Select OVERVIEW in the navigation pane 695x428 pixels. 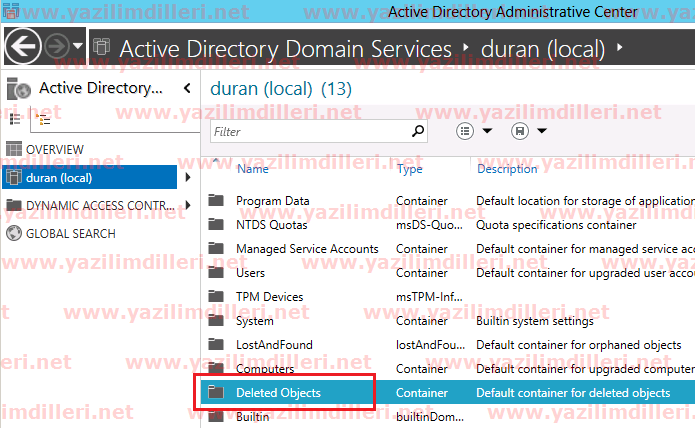coord(55,149)
